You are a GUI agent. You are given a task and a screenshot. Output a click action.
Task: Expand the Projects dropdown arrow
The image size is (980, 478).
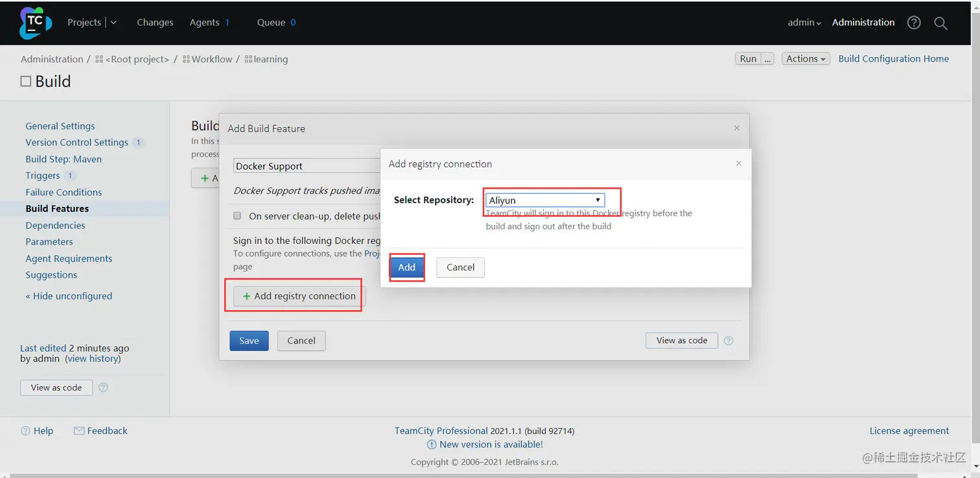click(x=113, y=23)
